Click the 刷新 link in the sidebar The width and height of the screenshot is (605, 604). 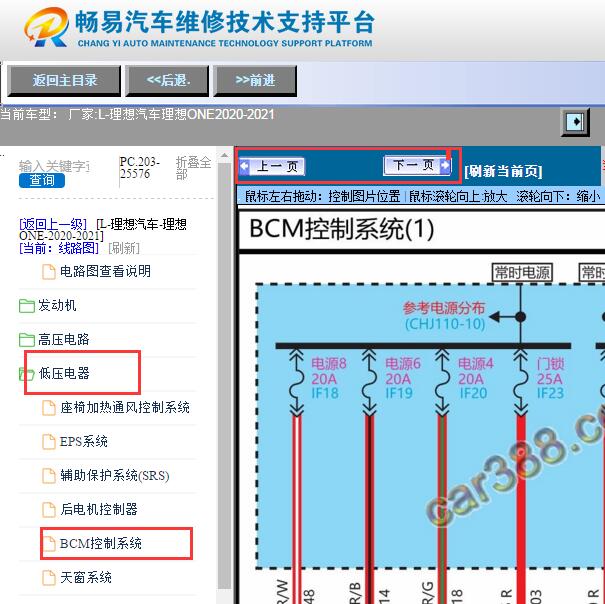(124, 248)
